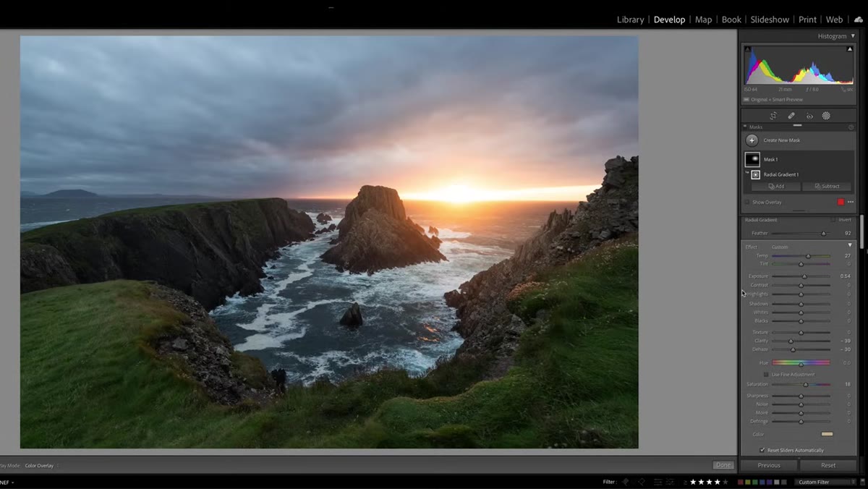The height and width of the screenshot is (489, 868).
Task: Click the plus icon for Create New Mask
Action: coord(752,140)
